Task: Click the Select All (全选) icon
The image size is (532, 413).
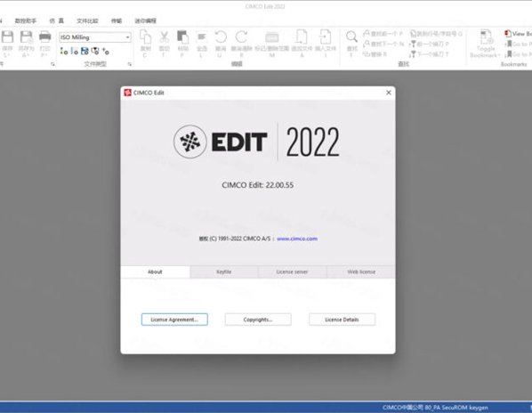Action: 202,37
